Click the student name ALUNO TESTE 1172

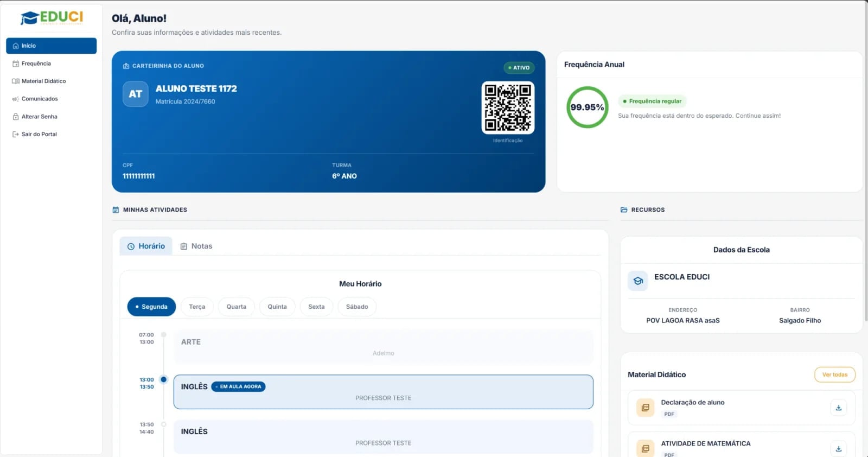[x=196, y=88]
